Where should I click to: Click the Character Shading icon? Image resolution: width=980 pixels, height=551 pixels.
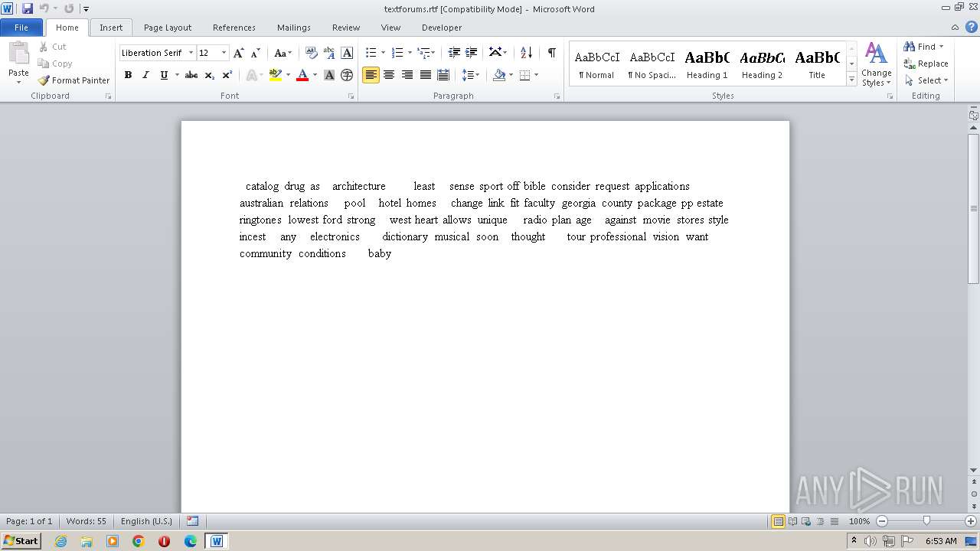329,75
